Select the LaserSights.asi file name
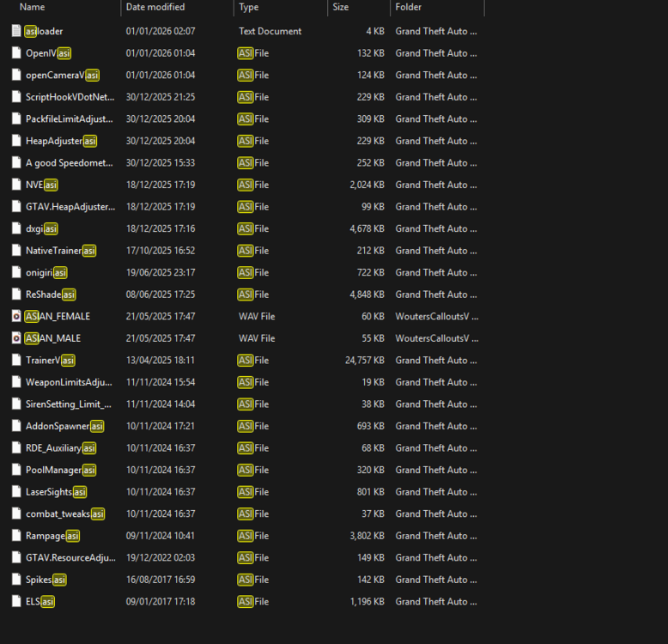 click(56, 492)
